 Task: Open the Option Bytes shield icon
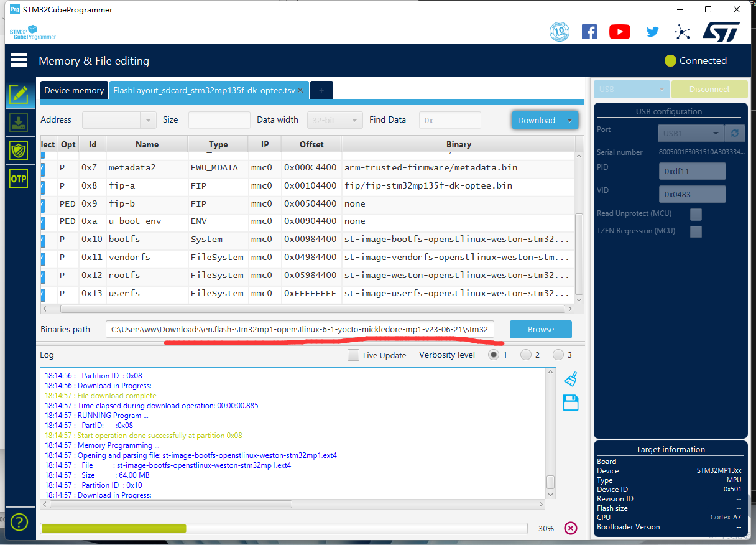click(19, 150)
